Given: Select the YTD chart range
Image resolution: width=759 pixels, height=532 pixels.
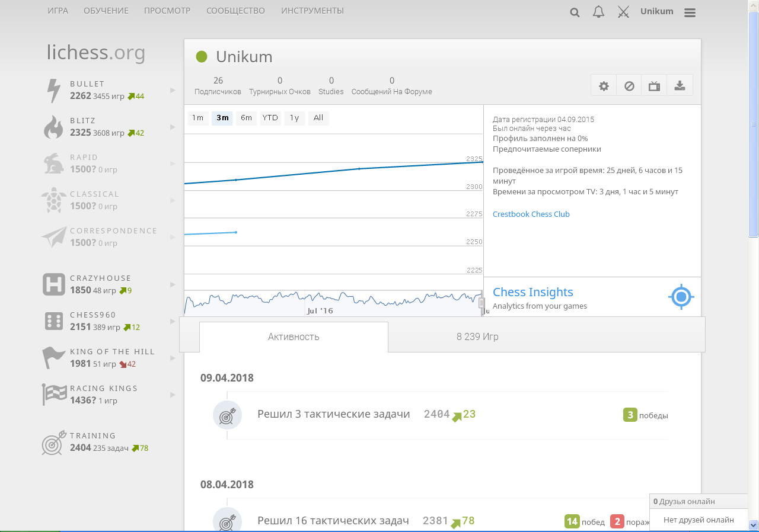Looking at the screenshot, I should [270, 118].
